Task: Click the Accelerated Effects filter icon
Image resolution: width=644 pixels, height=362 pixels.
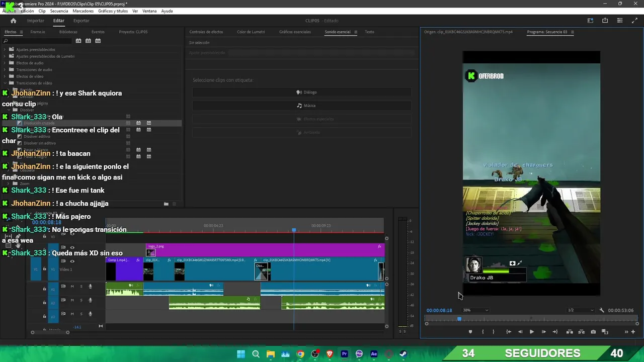Action: point(78,41)
